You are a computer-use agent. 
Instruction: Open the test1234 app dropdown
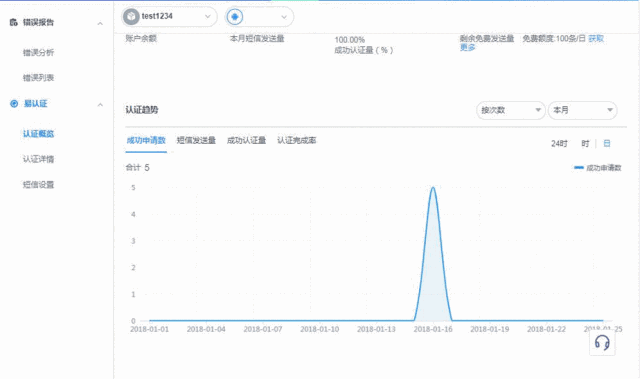(x=169, y=16)
